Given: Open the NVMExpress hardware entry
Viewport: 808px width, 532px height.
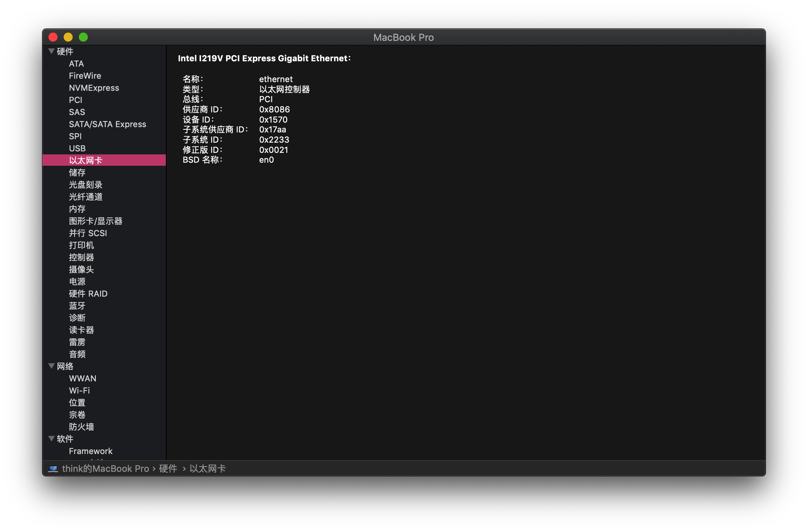Looking at the screenshot, I should (x=94, y=88).
